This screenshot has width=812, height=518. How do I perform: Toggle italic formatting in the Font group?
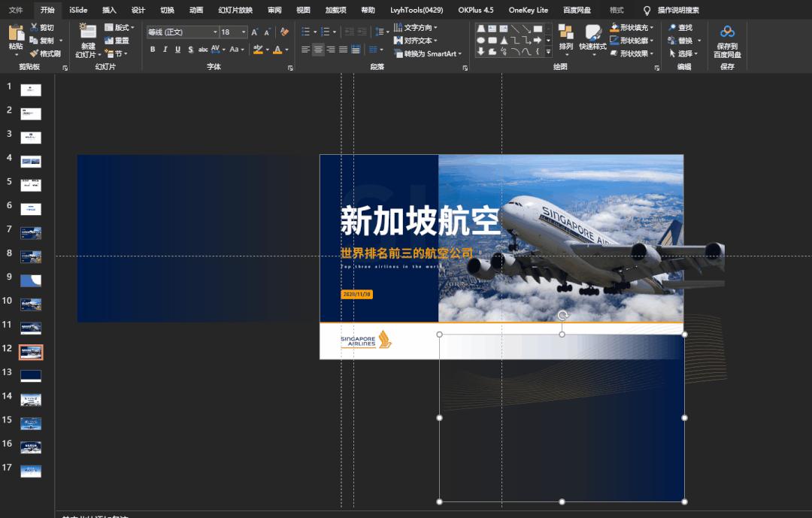[165, 49]
